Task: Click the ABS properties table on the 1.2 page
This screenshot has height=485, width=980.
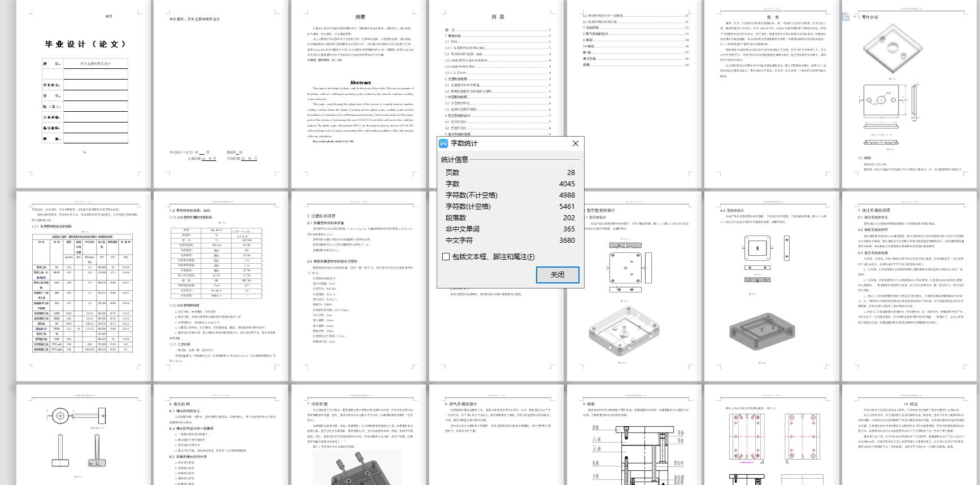Action: [217, 263]
